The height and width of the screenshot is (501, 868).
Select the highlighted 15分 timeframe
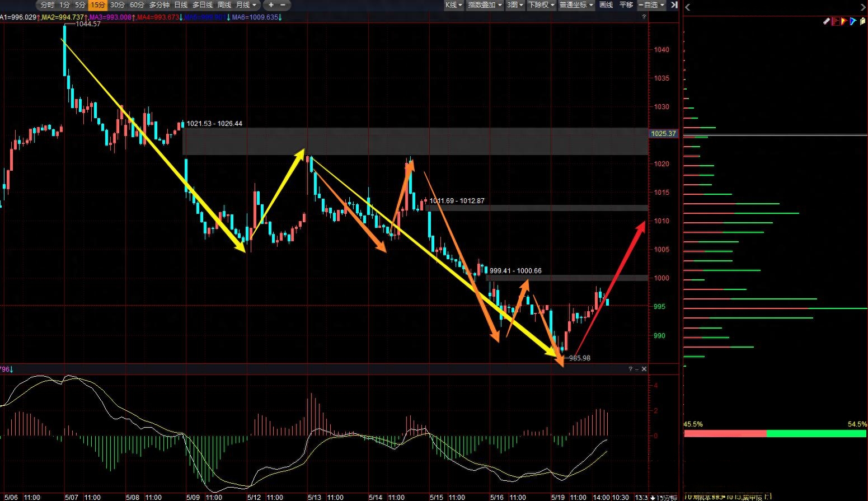click(x=98, y=4)
